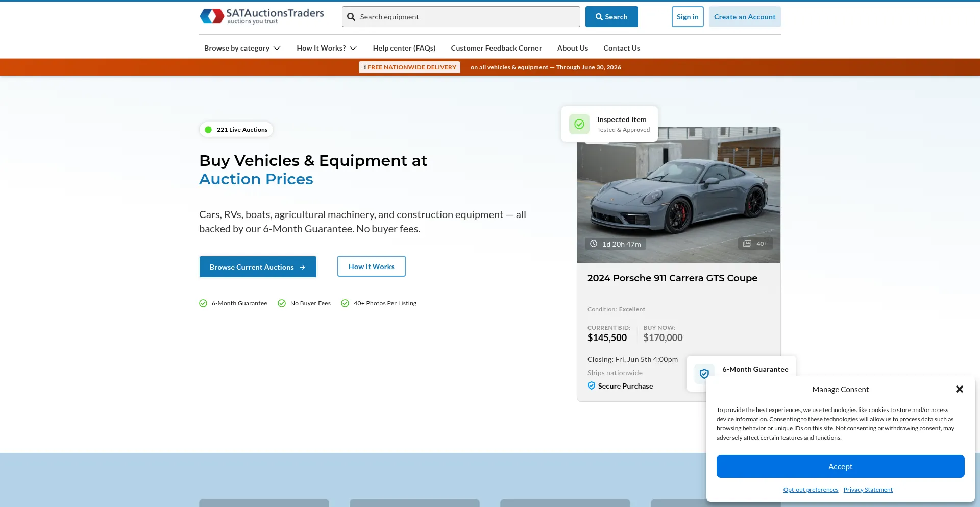Click the magnifier icon in search field
Image resolution: width=980 pixels, height=507 pixels.
351,17
